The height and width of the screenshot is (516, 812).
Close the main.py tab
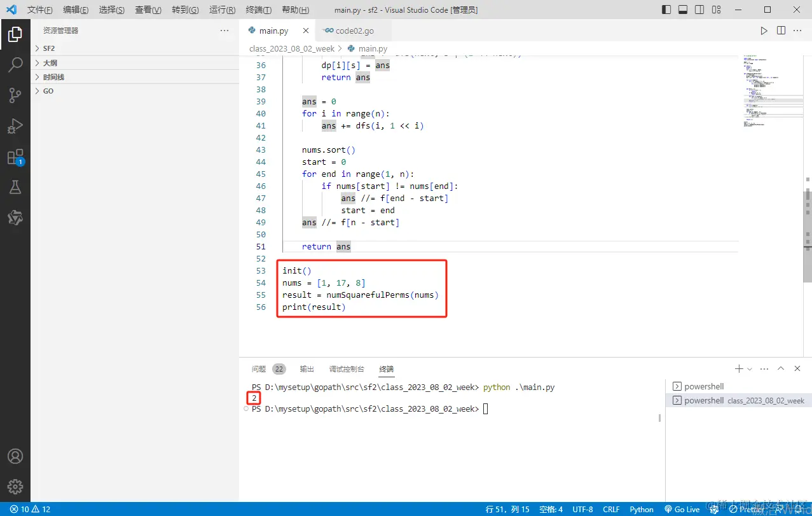pyautogui.click(x=306, y=31)
